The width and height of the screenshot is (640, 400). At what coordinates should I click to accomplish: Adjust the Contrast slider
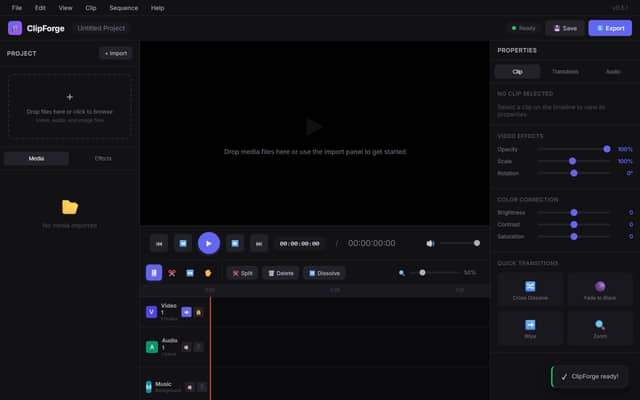[573, 224]
